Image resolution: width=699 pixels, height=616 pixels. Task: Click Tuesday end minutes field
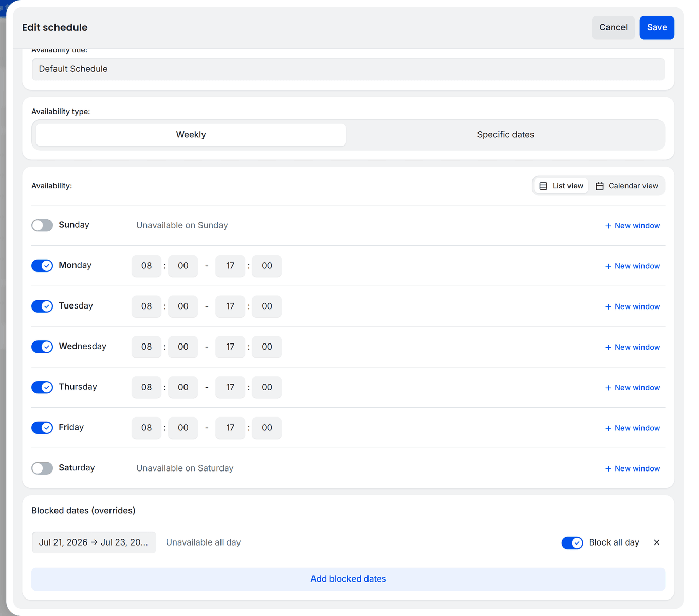click(x=267, y=306)
